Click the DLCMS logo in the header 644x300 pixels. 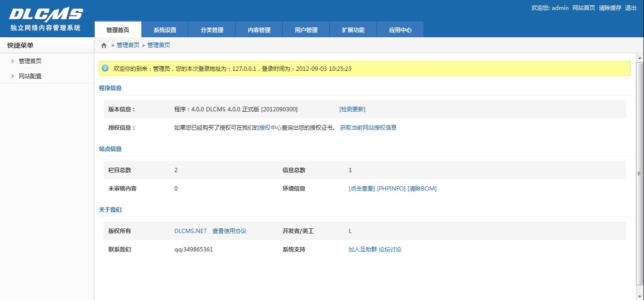[x=46, y=15]
